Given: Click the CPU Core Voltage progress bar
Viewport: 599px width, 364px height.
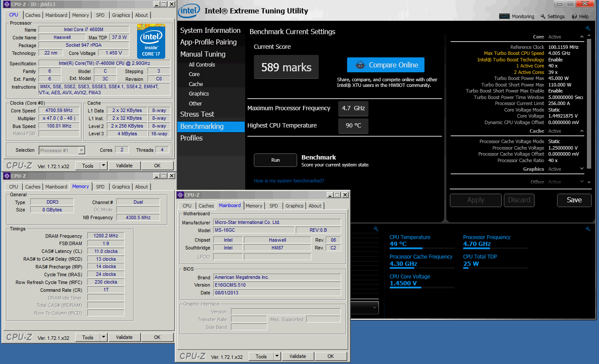Looking at the screenshot, I should click(422, 287).
